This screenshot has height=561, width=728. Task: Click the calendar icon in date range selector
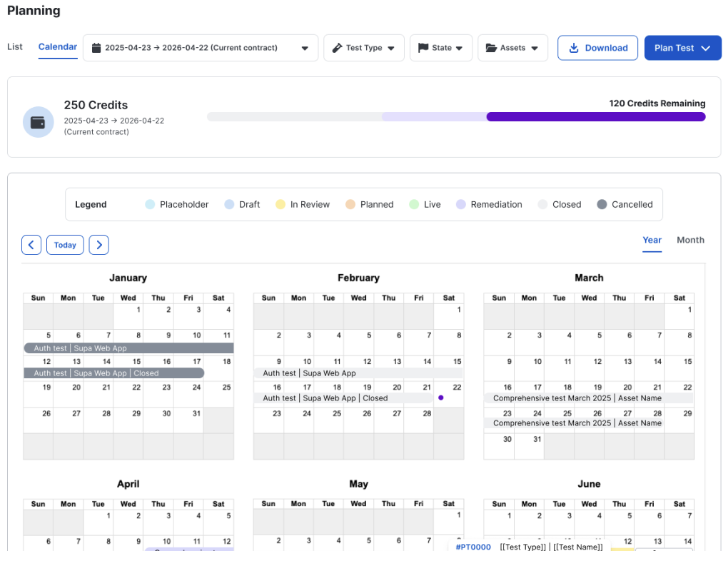[96, 48]
